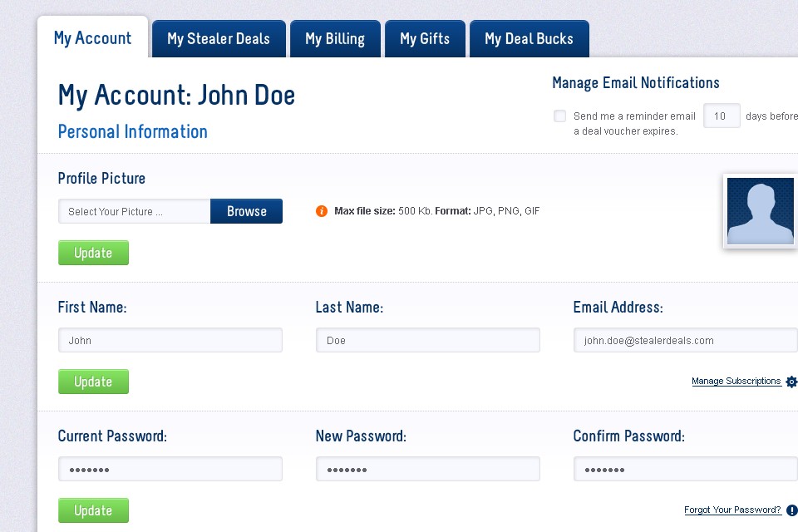Enable the deal voucher reminder email checkbox

tap(559, 116)
